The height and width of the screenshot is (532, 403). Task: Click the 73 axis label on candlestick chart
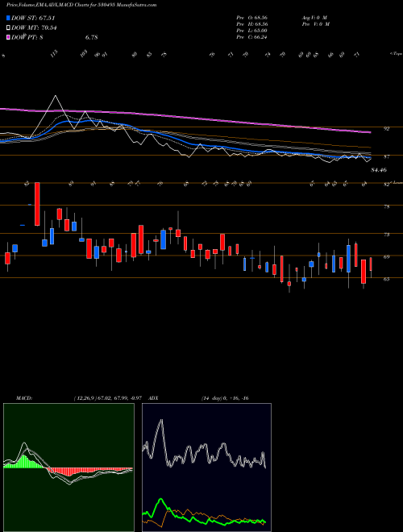pos(386,235)
